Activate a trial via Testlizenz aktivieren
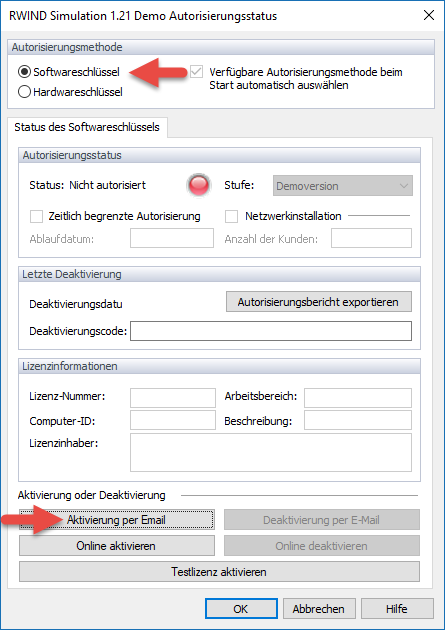The height and width of the screenshot is (630, 445). 219,571
